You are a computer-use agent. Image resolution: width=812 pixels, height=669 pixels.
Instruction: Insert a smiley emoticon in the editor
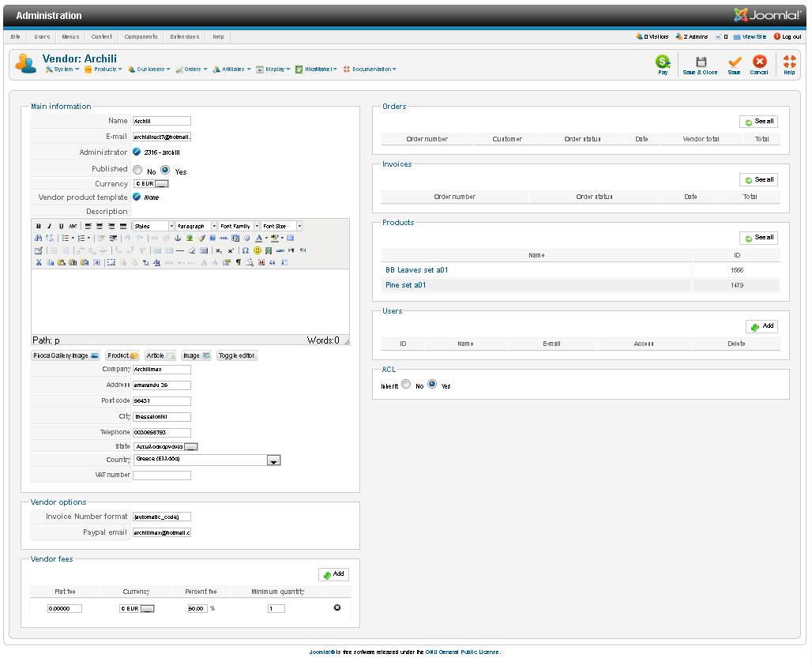[x=257, y=250]
